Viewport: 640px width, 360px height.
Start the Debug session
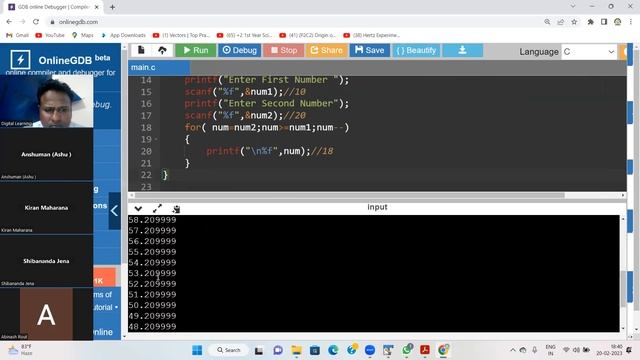point(240,50)
